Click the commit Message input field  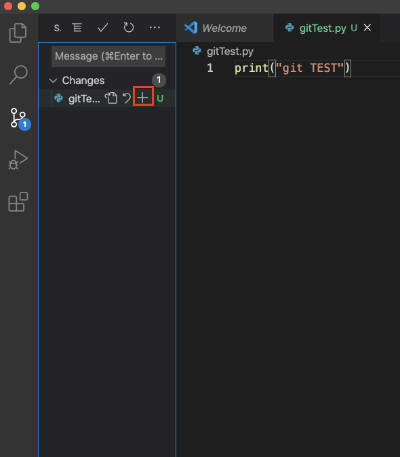pos(109,56)
